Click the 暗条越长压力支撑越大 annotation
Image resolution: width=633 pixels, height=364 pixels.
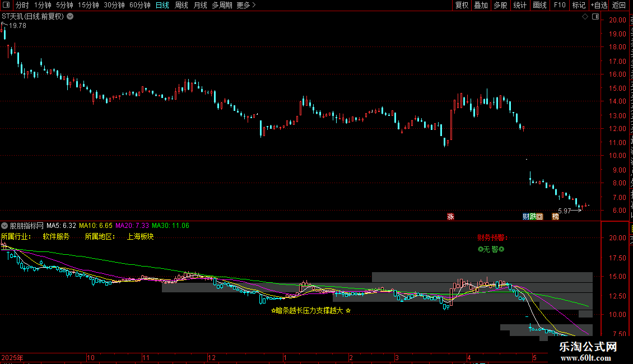pyautogui.click(x=311, y=310)
